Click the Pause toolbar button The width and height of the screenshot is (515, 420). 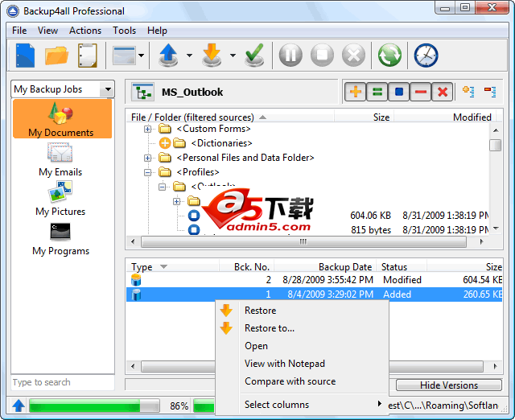tap(290, 55)
